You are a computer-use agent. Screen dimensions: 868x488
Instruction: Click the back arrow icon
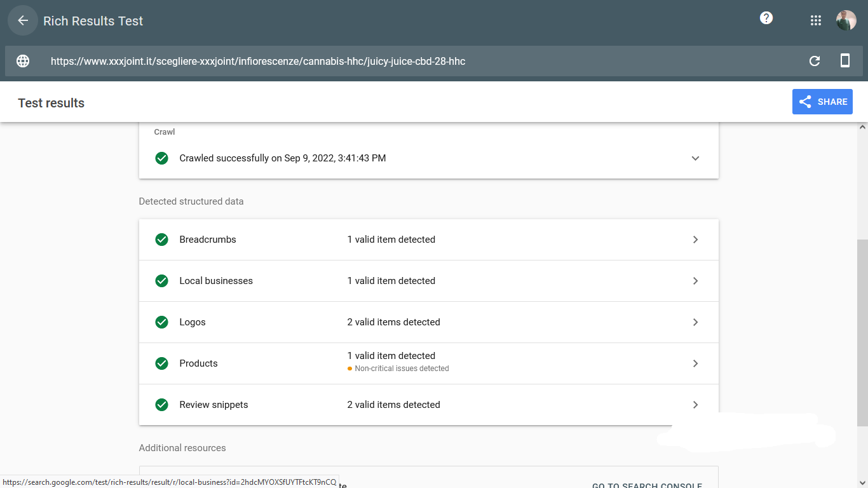(23, 20)
